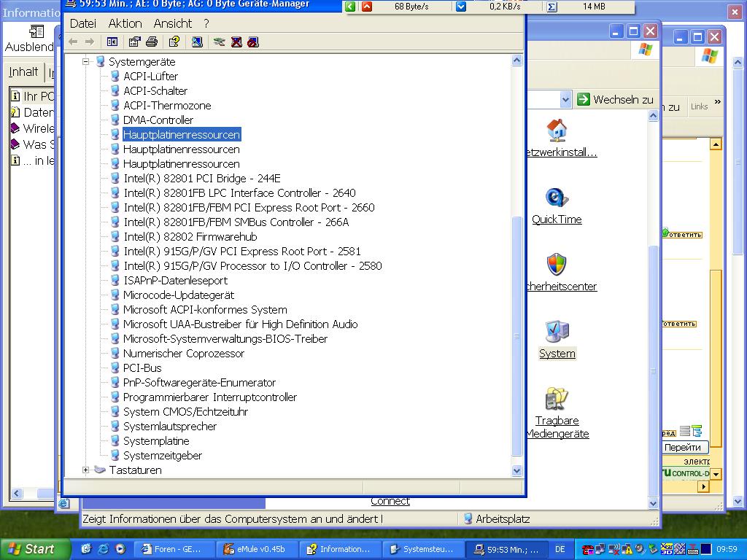The height and width of the screenshot is (560, 747).
Task: Click the Internet Explorer quick launch icon
Action: tap(103, 549)
